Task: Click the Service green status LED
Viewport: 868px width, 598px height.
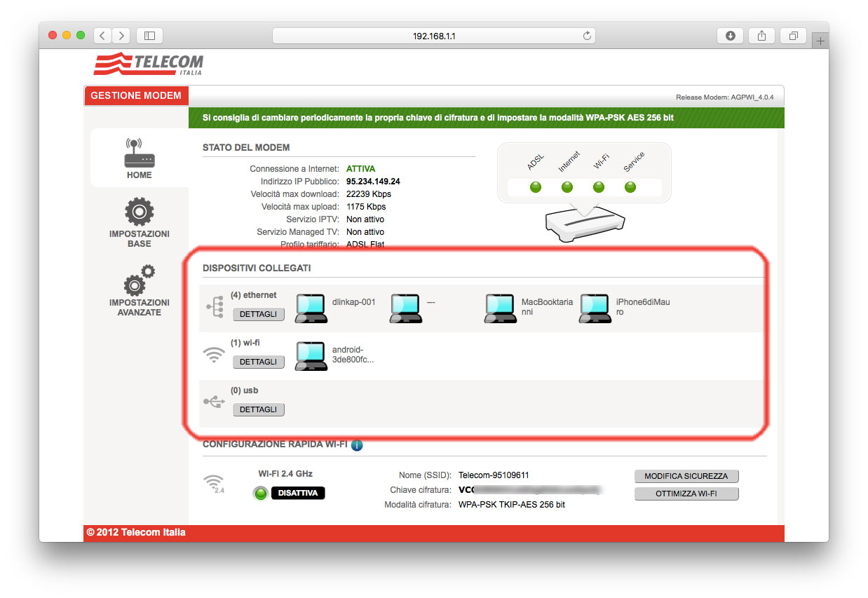Action: pyautogui.click(x=630, y=187)
